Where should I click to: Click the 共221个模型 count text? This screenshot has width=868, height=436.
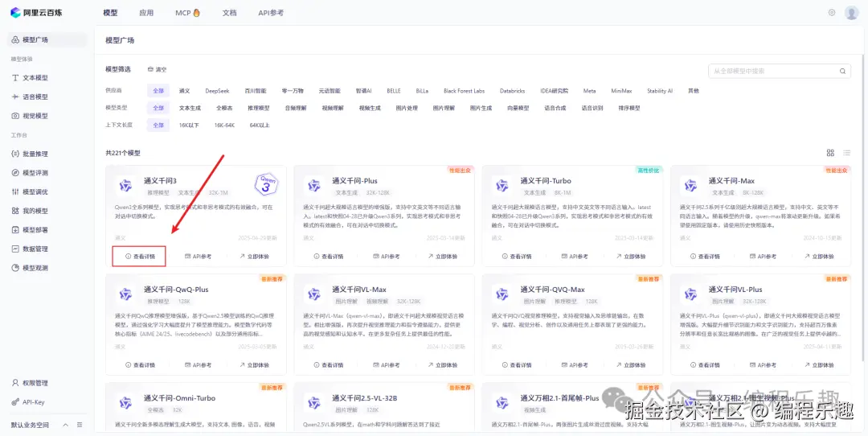point(123,153)
